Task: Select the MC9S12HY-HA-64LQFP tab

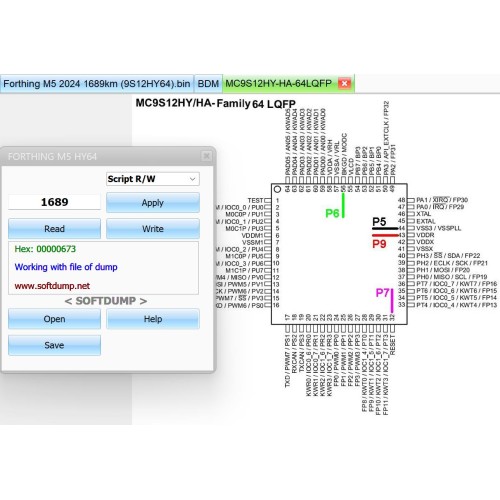Action: [279, 83]
